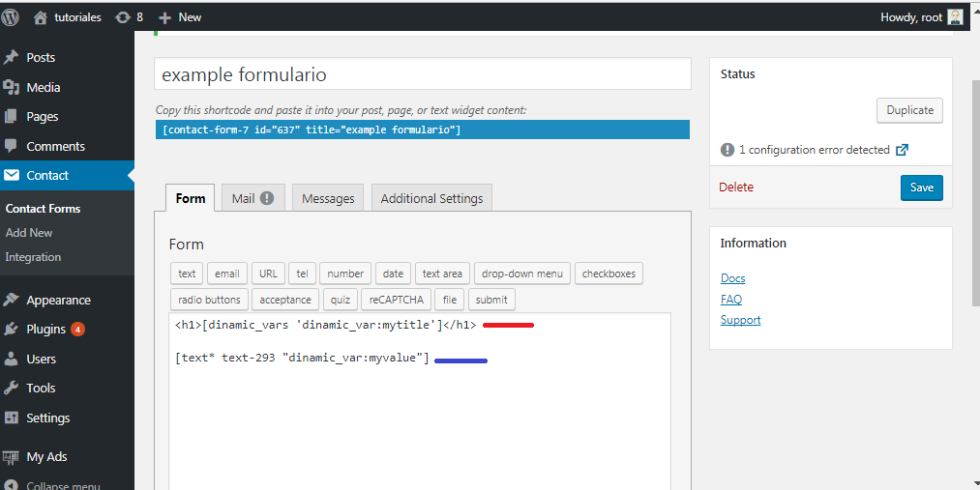Click the warning icon on Mail tab

coord(267,198)
